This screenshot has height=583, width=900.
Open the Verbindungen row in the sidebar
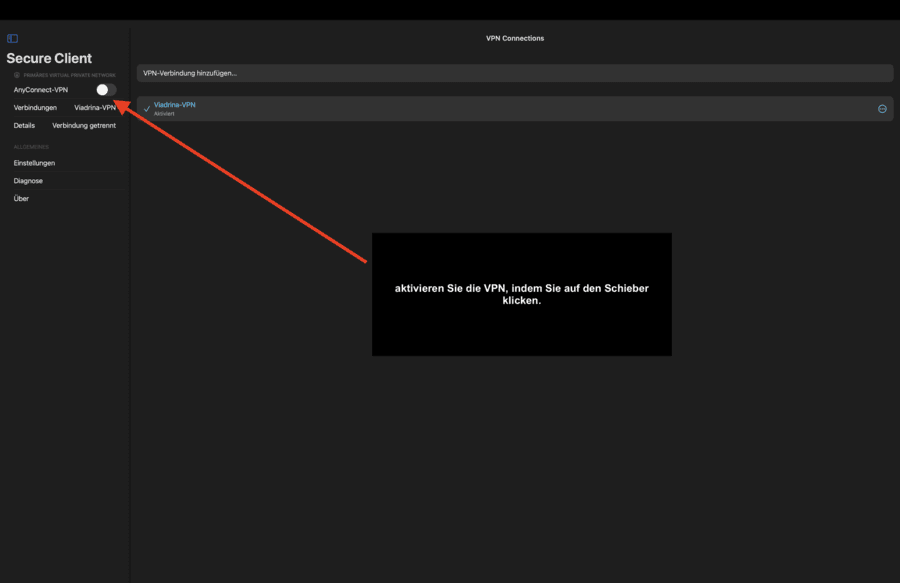coord(65,107)
